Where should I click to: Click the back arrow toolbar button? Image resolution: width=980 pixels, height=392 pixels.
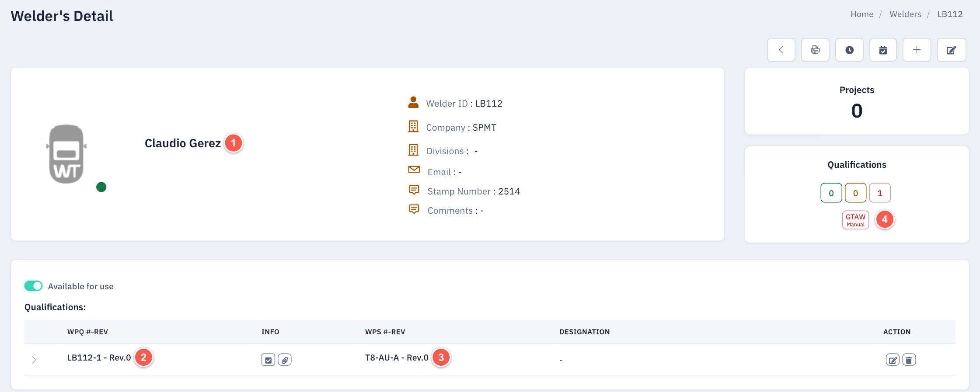[x=781, y=50]
